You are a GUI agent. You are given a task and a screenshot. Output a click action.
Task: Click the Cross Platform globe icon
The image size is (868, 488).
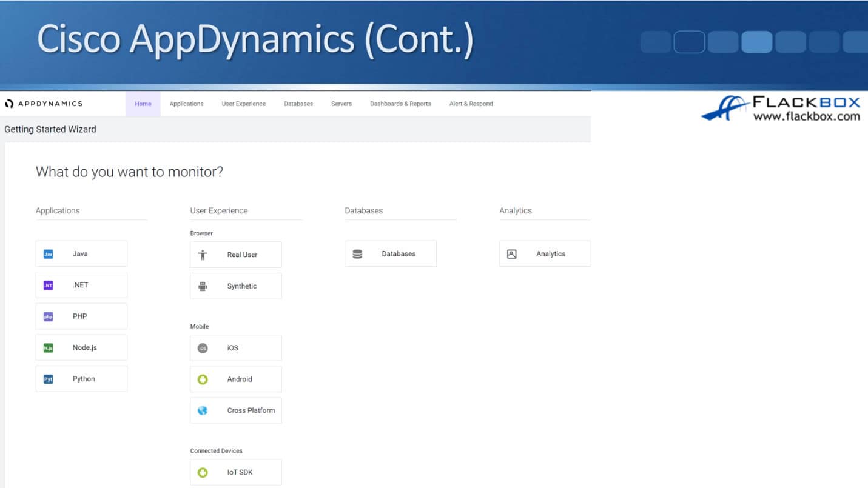pos(203,410)
